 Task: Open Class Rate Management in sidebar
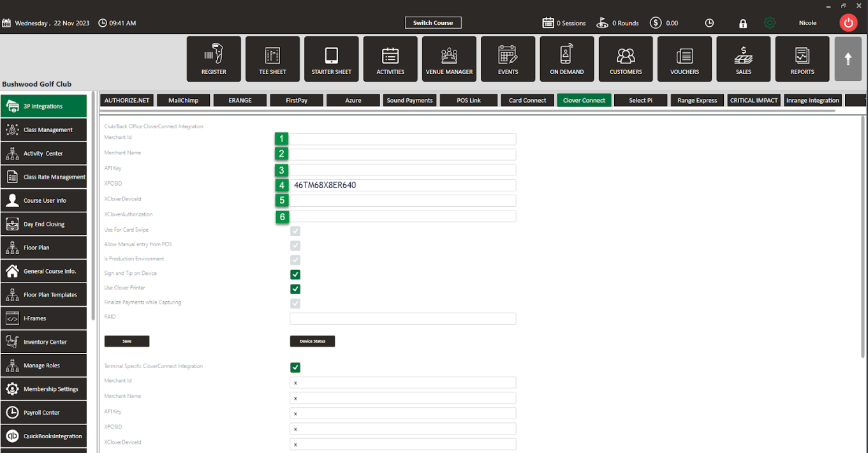point(43,177)
